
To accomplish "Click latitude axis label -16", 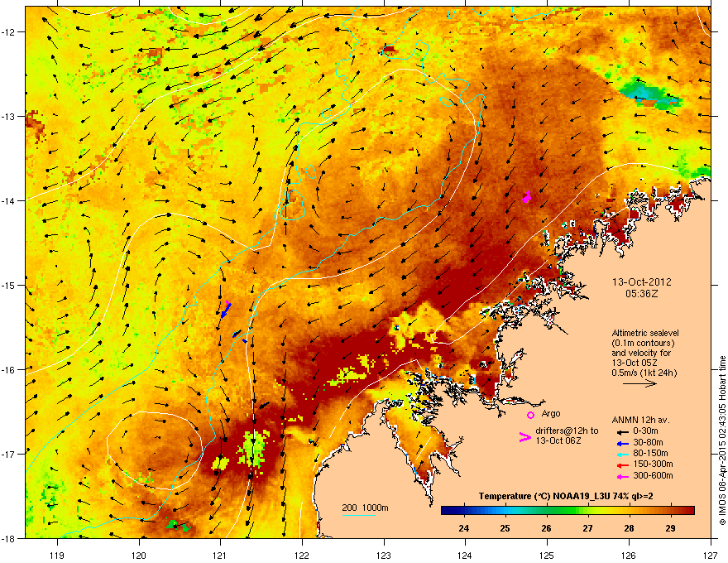I will click(8, 369).
